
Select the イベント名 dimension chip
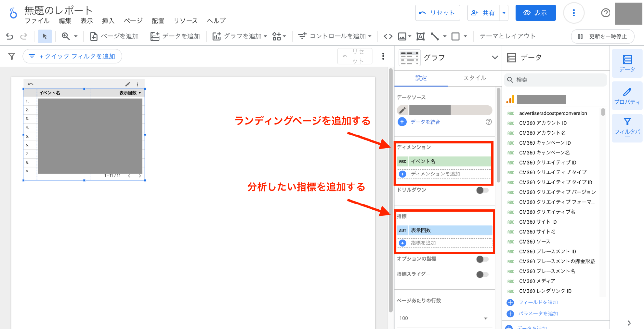click(444, 162)
